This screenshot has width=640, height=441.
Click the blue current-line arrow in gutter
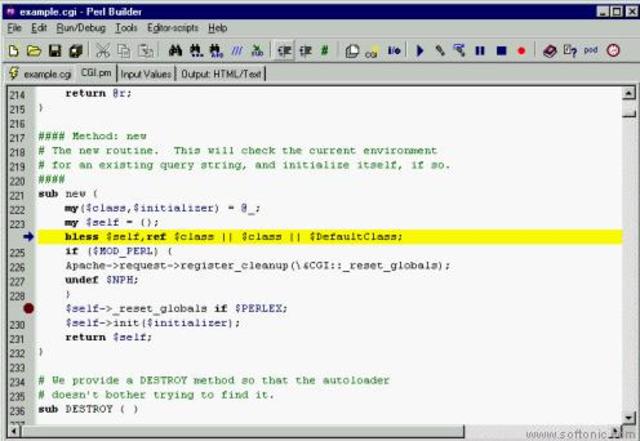pos(28,237)
